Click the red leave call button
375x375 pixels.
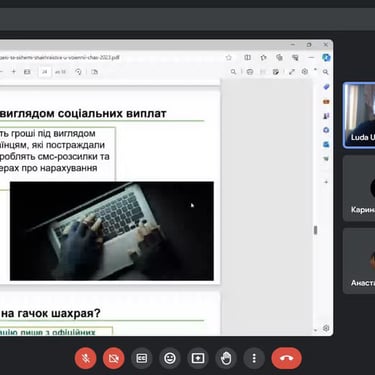pos(287,358)
